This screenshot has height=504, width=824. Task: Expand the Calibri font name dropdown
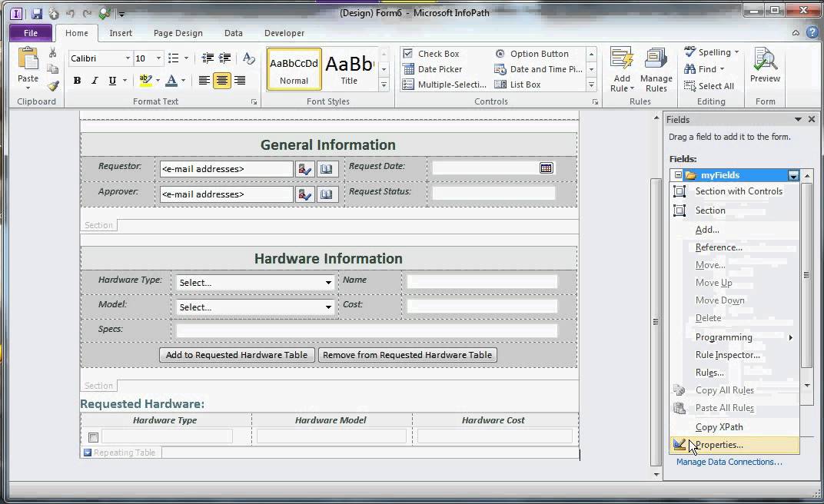[128, 58]
